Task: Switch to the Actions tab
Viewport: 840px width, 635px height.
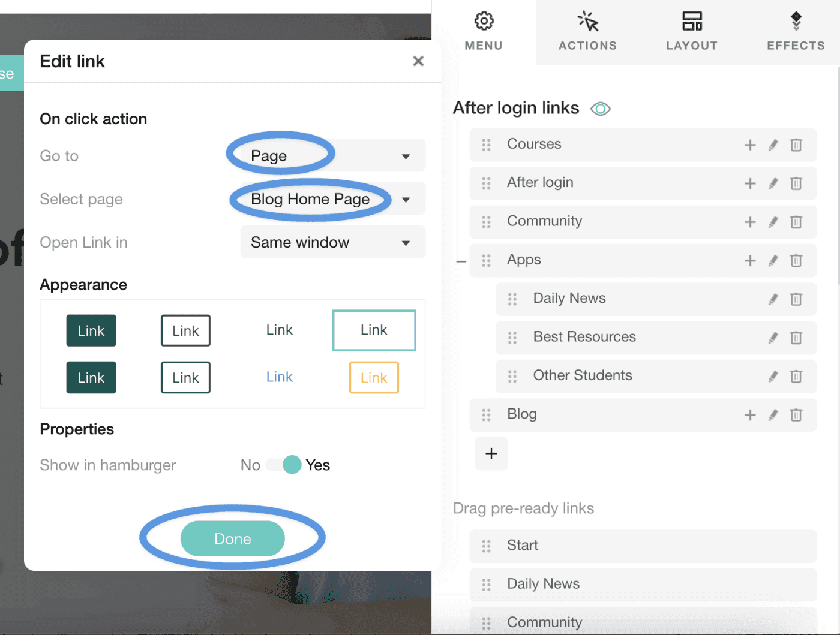Action: [x=588, y=31]
